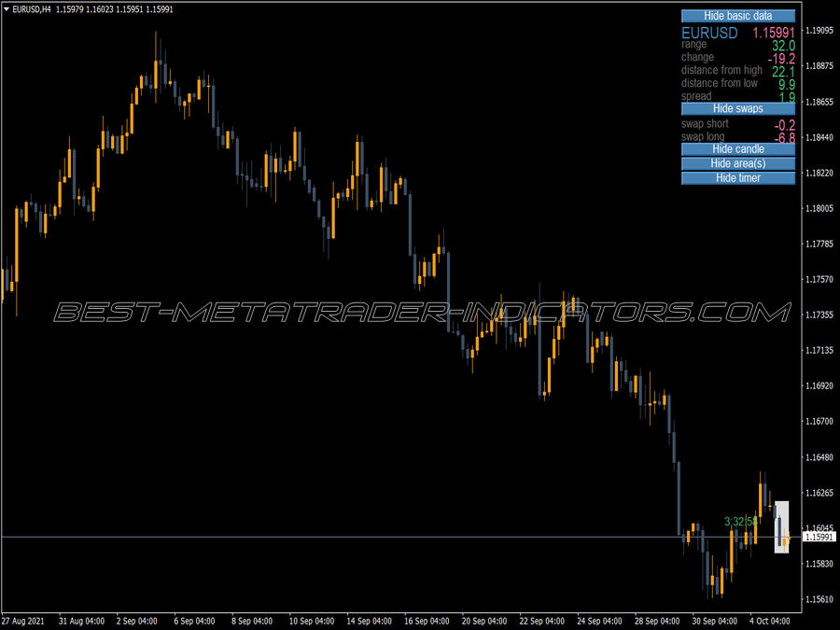Click the distance from low value 9.9
Viewport: 840px width, 630px height.
(x=787, y=85)
